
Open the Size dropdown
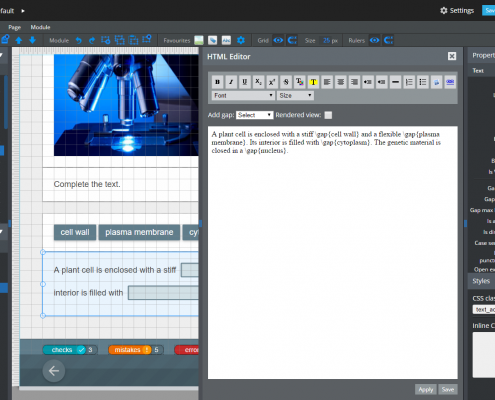click(295, 96)
